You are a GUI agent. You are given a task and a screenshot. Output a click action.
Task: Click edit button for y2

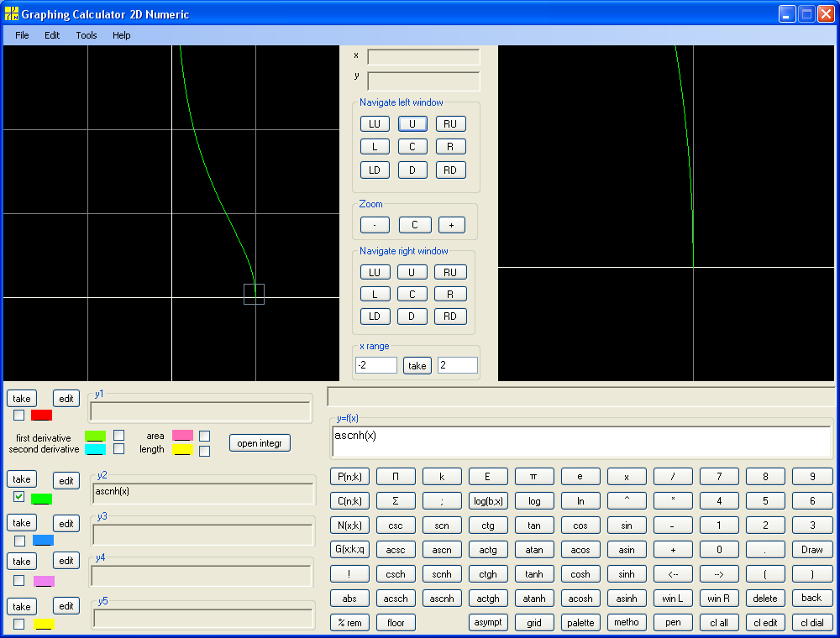tap(66, 481)
